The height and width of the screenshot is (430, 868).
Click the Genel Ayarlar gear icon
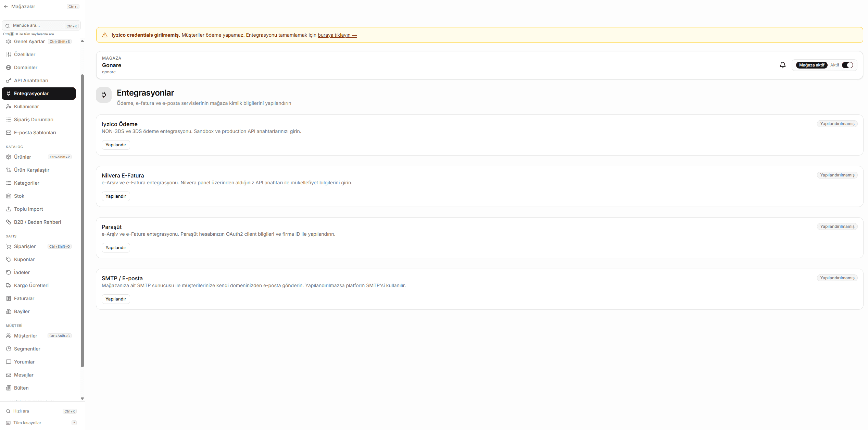coord(9,41)
